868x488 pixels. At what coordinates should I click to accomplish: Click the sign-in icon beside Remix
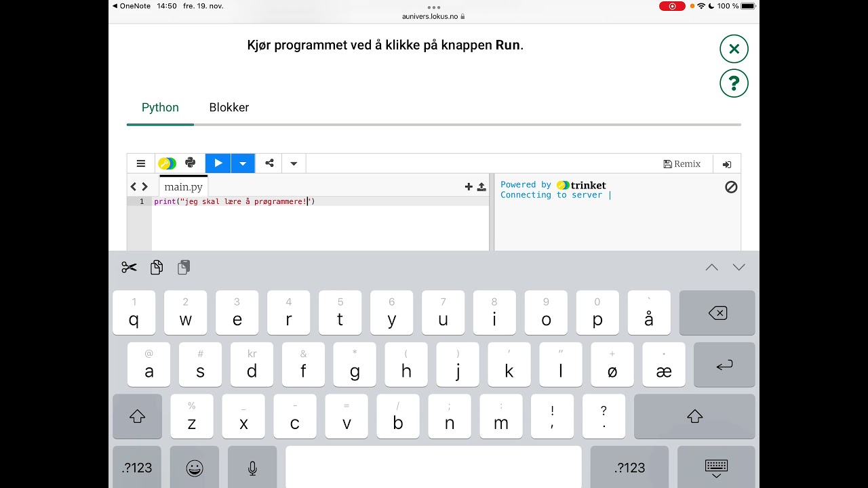click(x=727, y=164)
